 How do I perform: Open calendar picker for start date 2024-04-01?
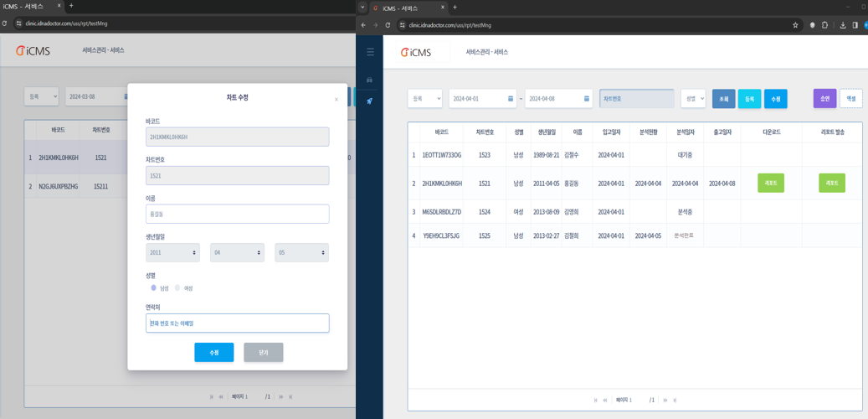[511, 99]
